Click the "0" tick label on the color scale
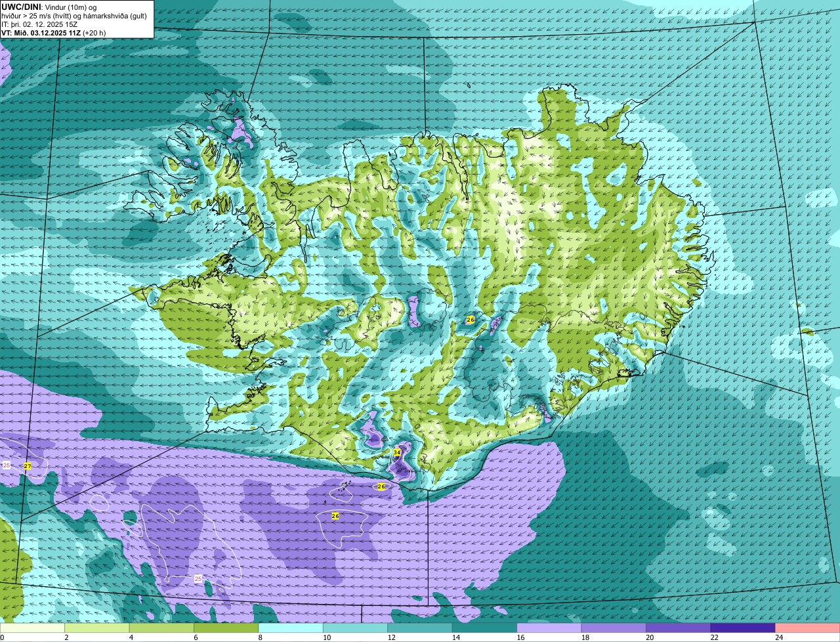The height and width of the screenshot is (642, 840). pos(2,637)
